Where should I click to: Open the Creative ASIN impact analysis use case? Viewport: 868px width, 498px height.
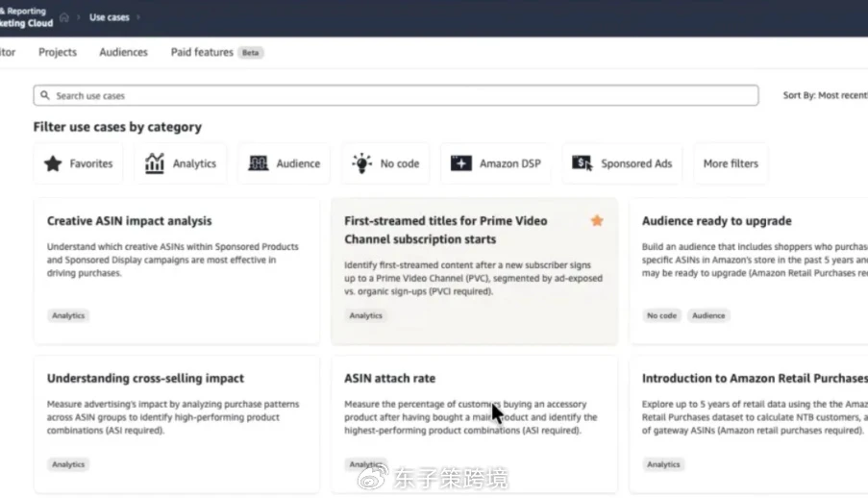click(130, 221)
